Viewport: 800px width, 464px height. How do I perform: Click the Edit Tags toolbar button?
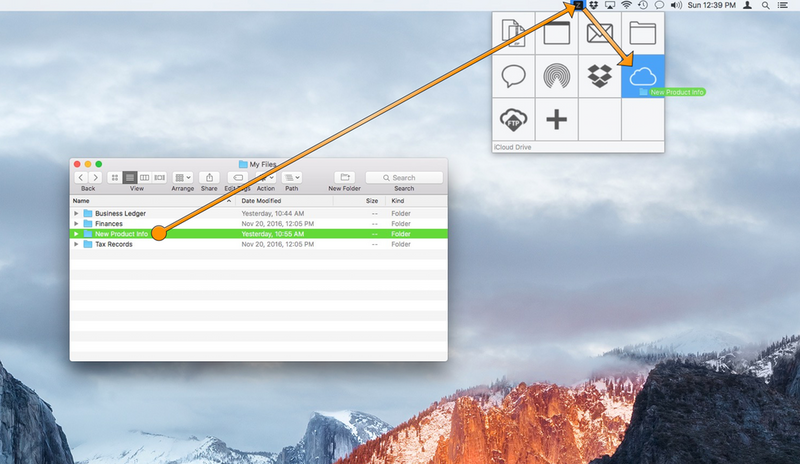(x=238, y=177)
